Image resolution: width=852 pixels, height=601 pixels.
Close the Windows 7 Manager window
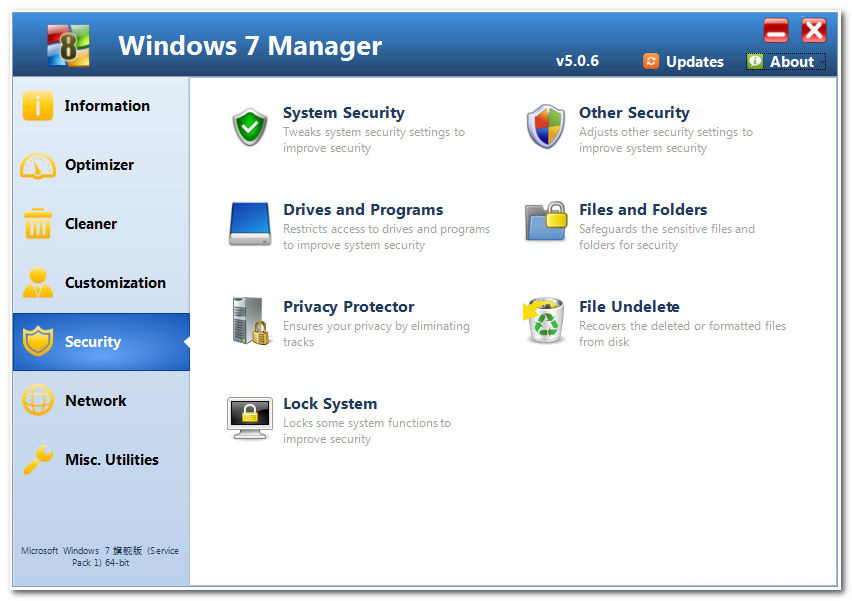coord(814,30)
